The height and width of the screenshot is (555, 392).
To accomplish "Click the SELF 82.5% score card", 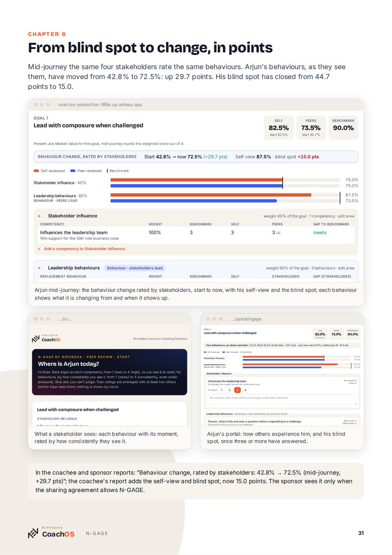I will point(278,128).
